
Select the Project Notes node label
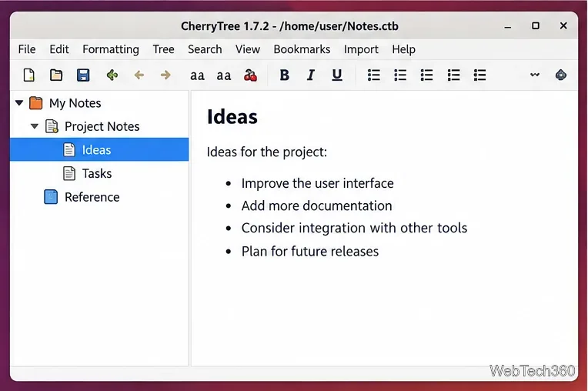coord(102,127)
